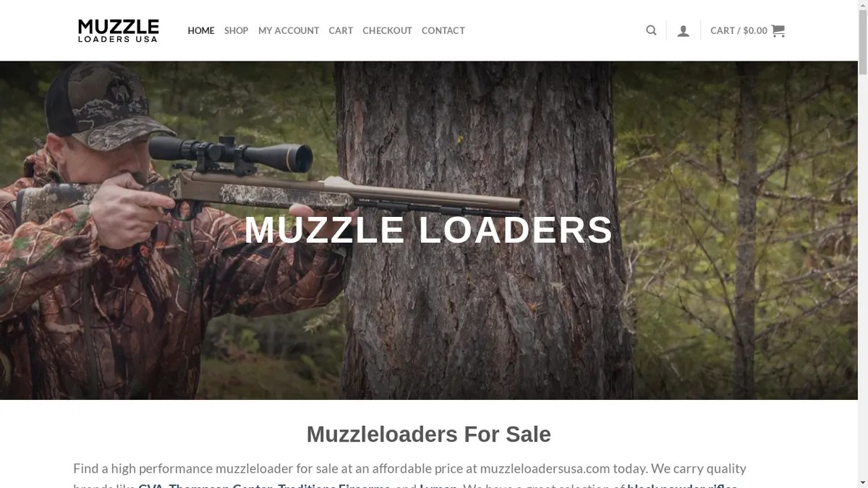
Task: Click the shopping cart icon
Action: (778, 30)
